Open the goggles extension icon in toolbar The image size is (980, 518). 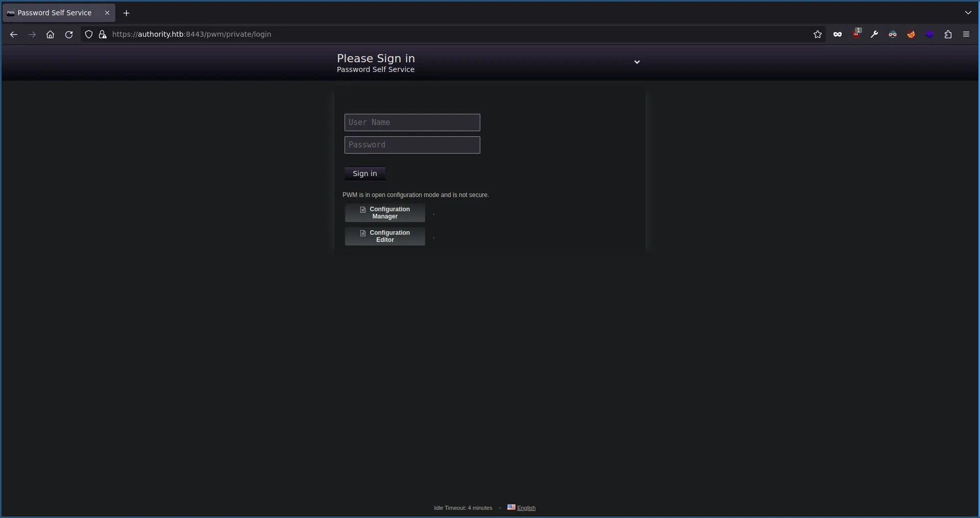pos(893,34)
